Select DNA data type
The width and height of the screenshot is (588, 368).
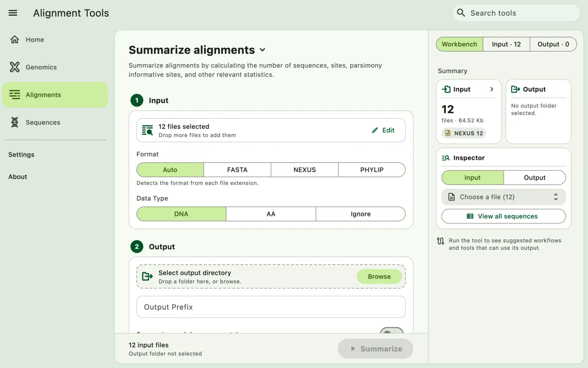[181, 214]
